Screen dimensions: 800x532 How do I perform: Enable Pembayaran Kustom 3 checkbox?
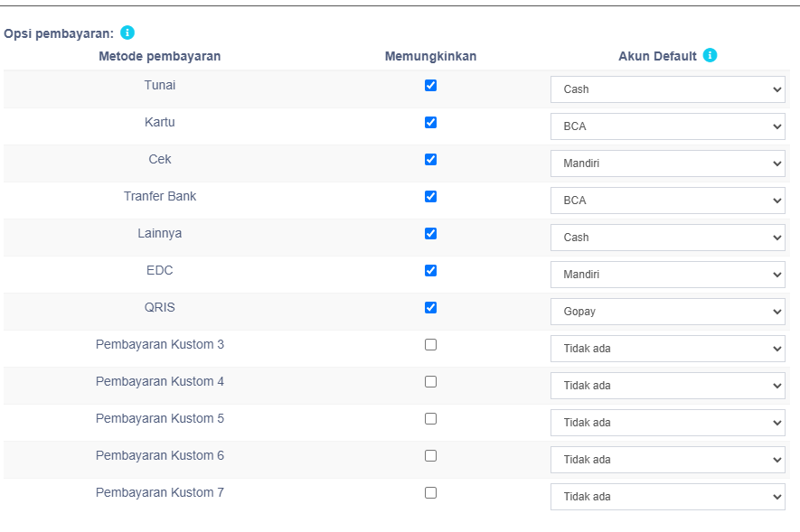(x=430, y=344)
